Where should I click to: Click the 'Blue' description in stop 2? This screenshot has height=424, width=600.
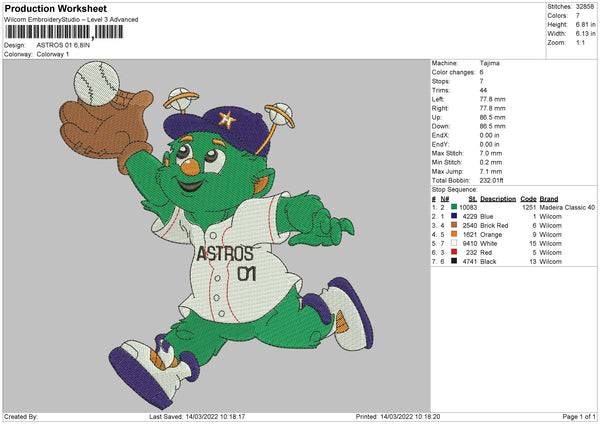[x=487, y=217]
